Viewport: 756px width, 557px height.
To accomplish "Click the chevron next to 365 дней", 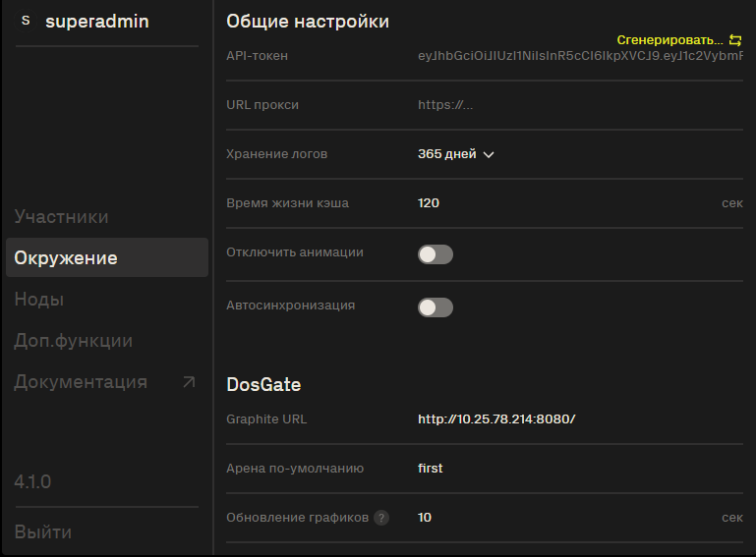I will (489, 154).
